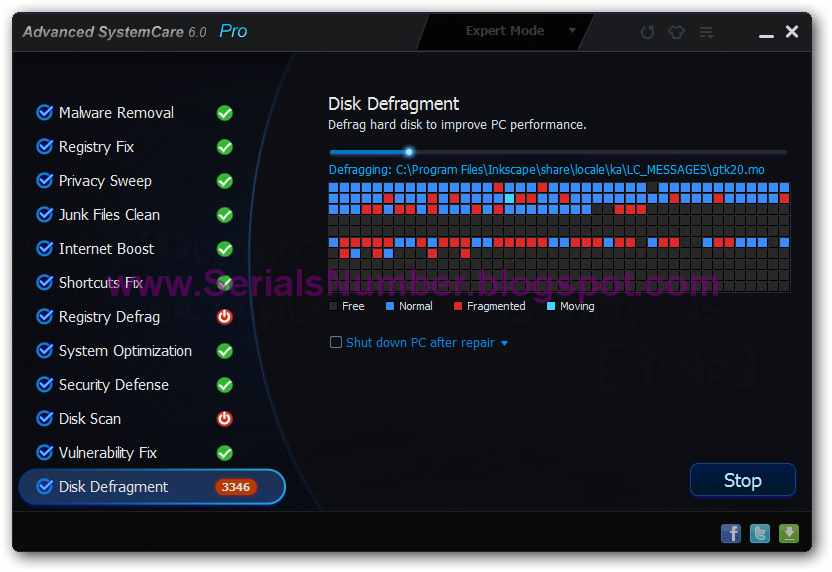The width and height of the screenshot is (832, 572).
Task: Click the green check status next to Privacy Sweep
Action: [x=224, y=181]
